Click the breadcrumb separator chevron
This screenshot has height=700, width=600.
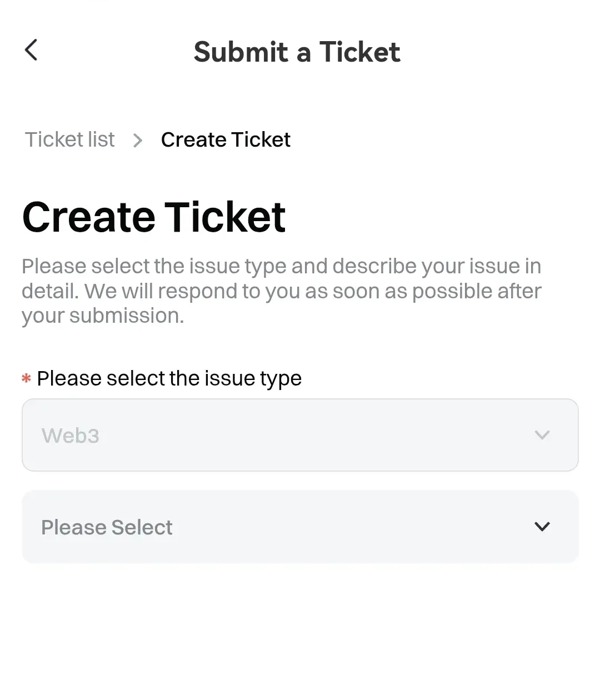pos(138,141)
